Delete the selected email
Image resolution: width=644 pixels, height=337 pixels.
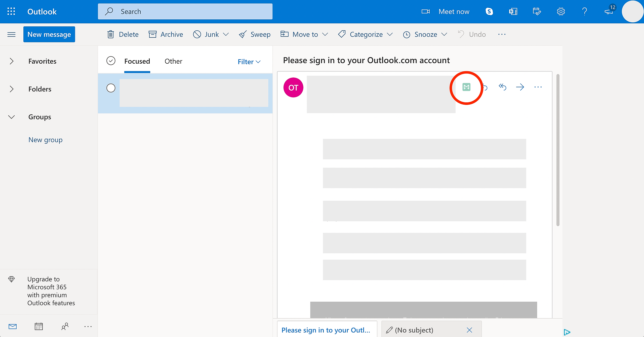[x=123, y=34]
